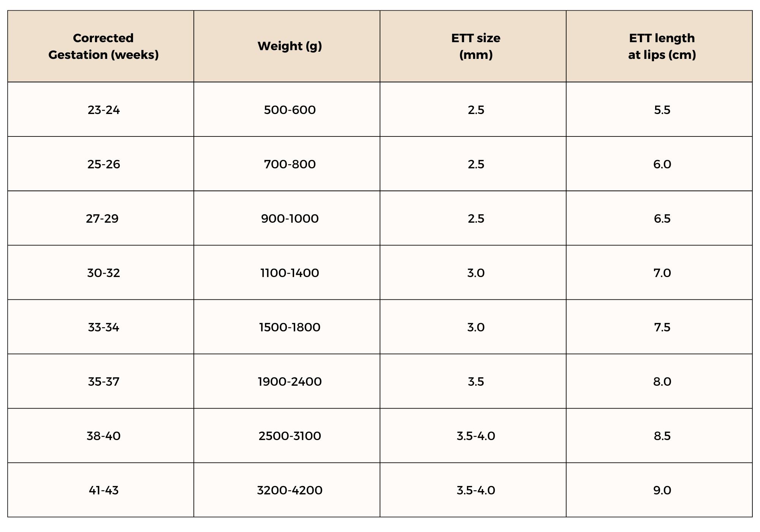
Task: Select the ETT length at lips header
Action: [662, 46]
